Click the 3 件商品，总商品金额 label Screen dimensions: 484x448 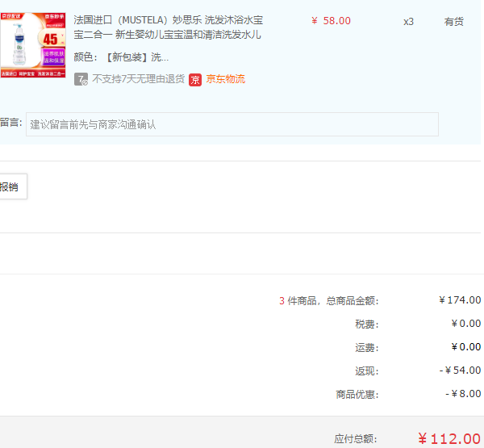pyautogui.click(x=329, y=300)
